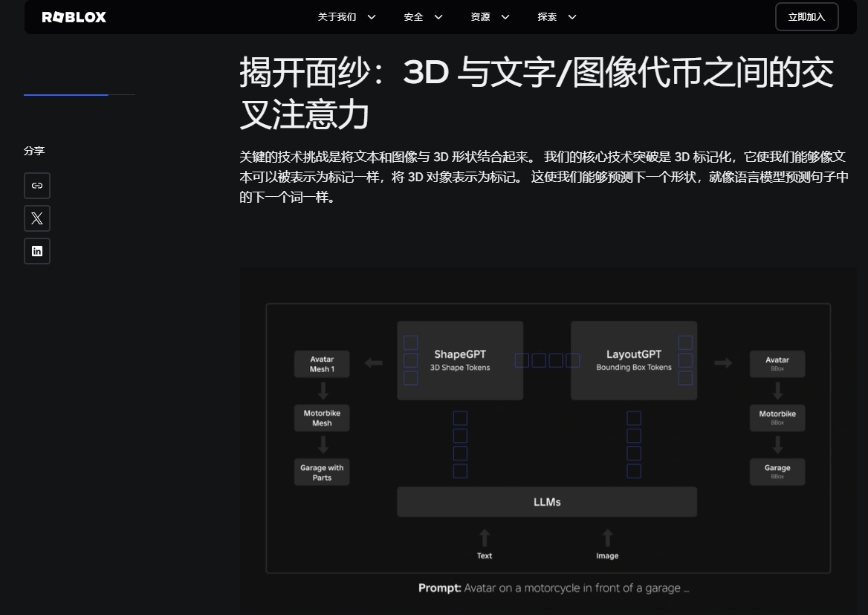
Task: Share the article on LinkedIn
Action: [37, 251]
